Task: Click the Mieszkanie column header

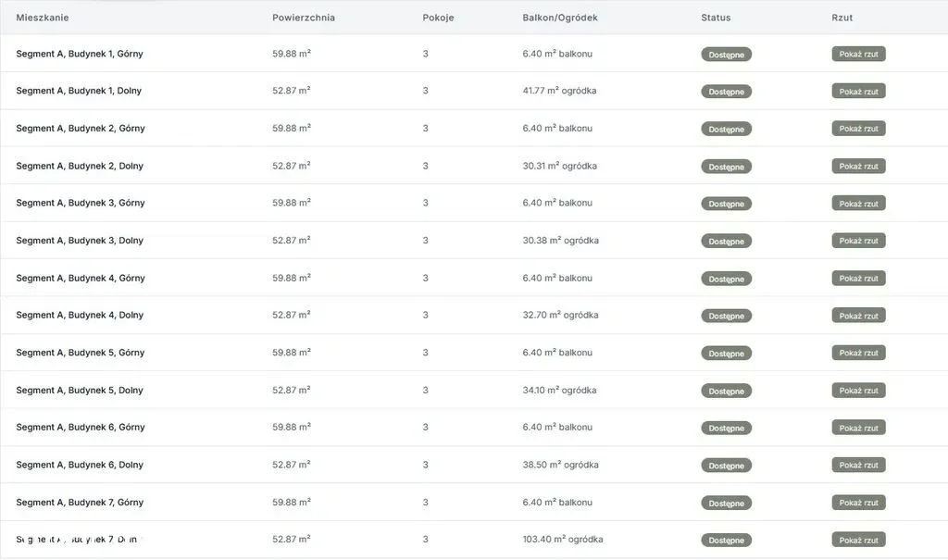Action: pyautogui.click(x=43, y=18)
